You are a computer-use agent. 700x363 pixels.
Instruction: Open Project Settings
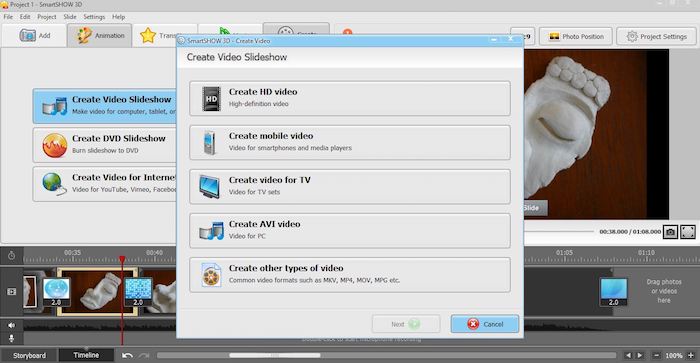click(x=656, y=37)
